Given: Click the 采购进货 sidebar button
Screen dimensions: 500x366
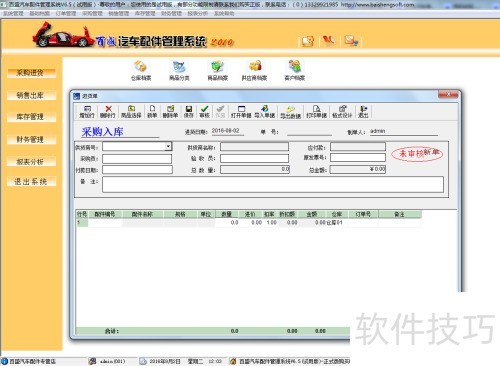Looking at the screenshot, I should pos(31,73).
